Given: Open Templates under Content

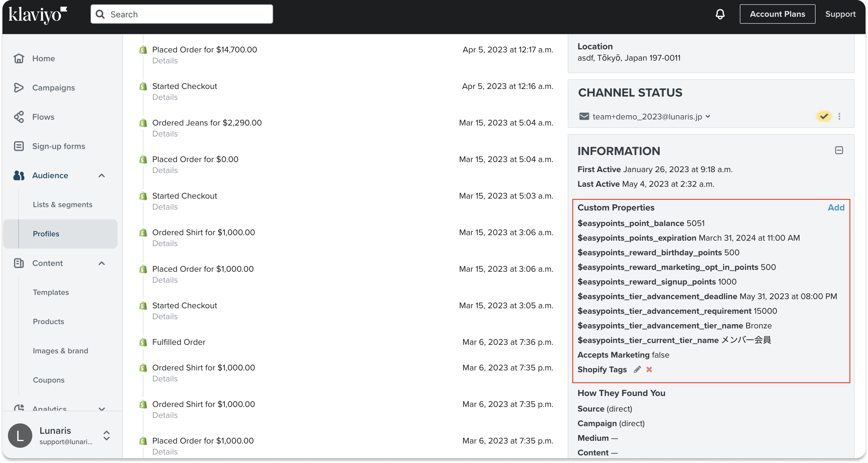Looking at the screenshot, I should [51, 292].
